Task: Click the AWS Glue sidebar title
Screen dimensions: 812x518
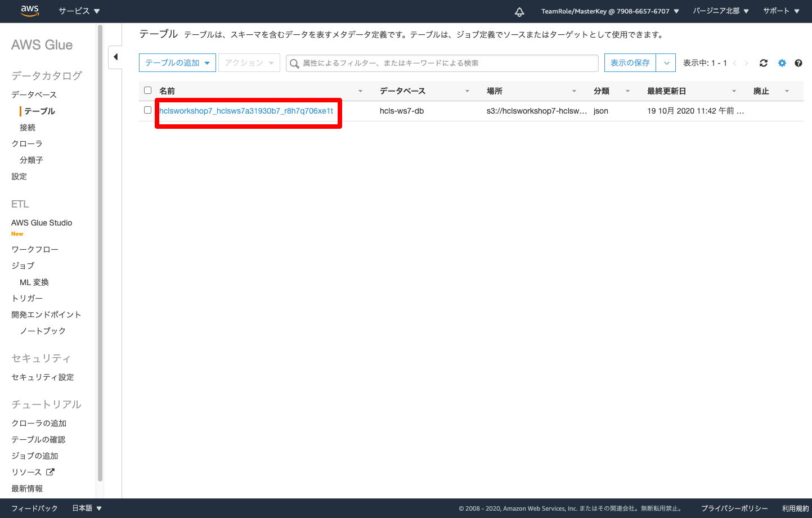Action: 42,45
